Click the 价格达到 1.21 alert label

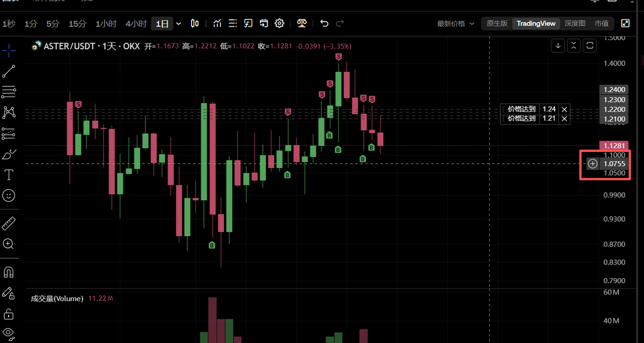click(522, 119)
